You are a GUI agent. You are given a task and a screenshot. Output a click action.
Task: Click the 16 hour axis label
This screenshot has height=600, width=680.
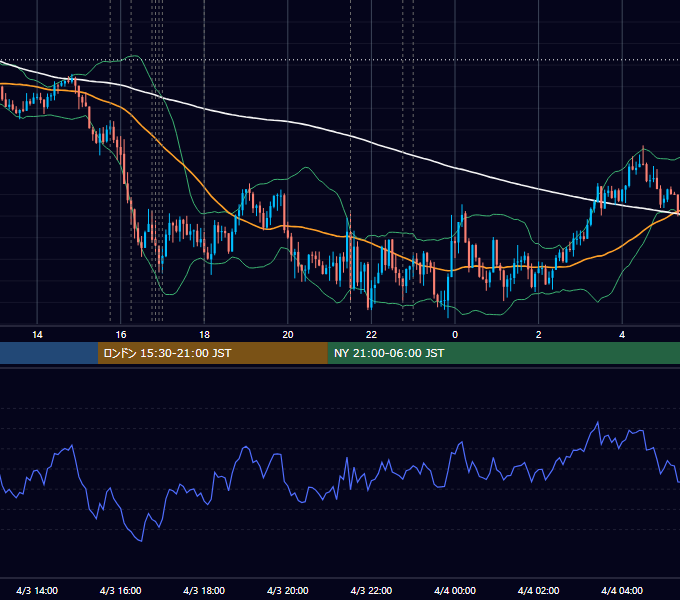point(121,335)
